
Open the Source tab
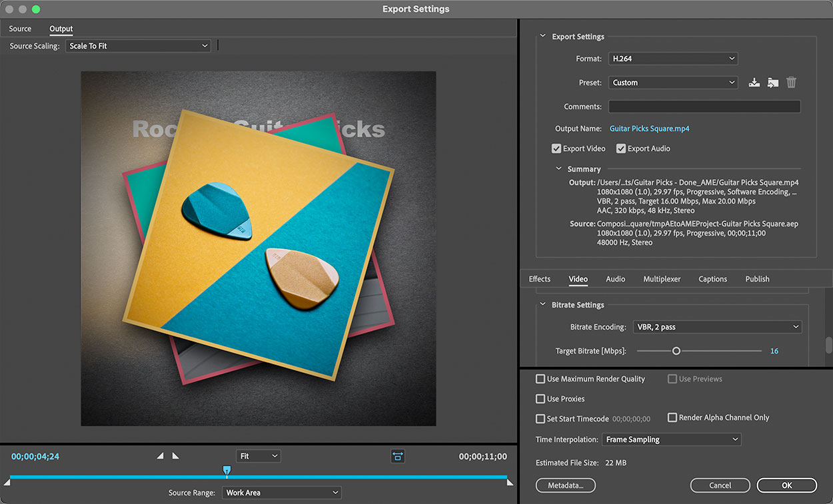click(19, 29)
